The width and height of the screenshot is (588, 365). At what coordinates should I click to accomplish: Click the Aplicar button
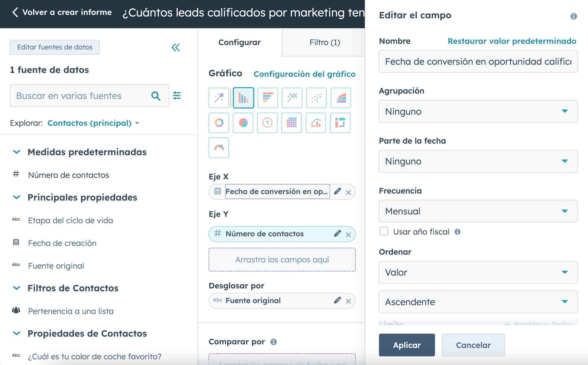[x=407, y=345]
